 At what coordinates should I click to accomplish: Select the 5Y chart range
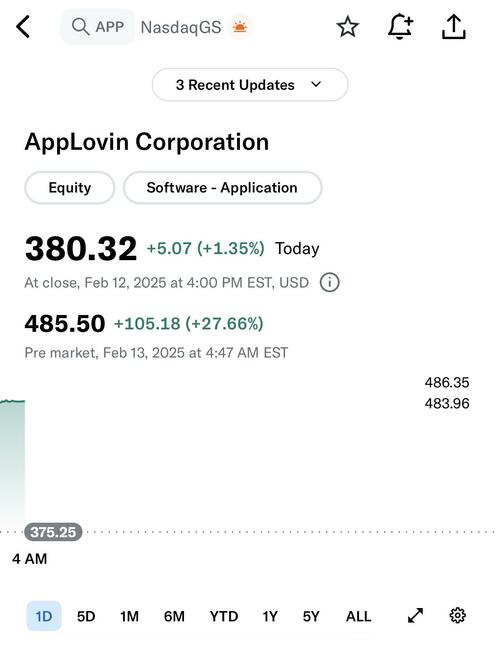point(311,616)
